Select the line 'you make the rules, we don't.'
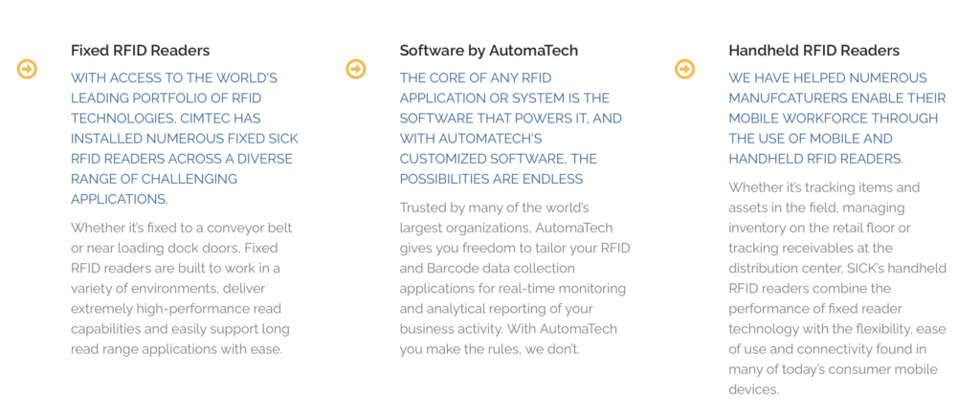 tap(490, 349)
